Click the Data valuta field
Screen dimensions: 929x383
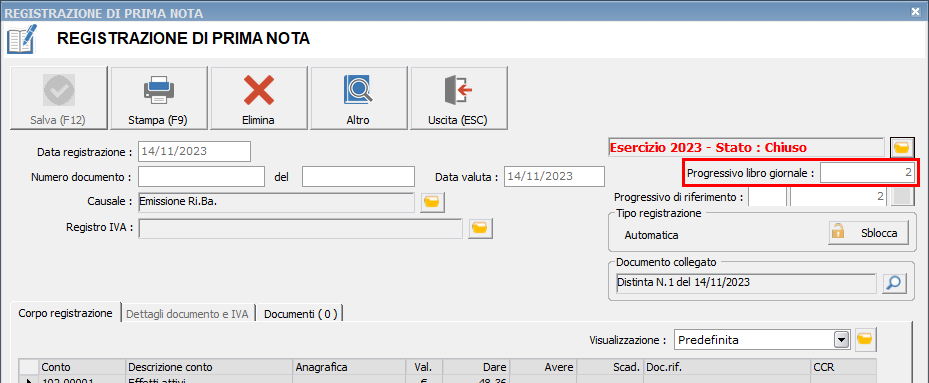point(555,177)
